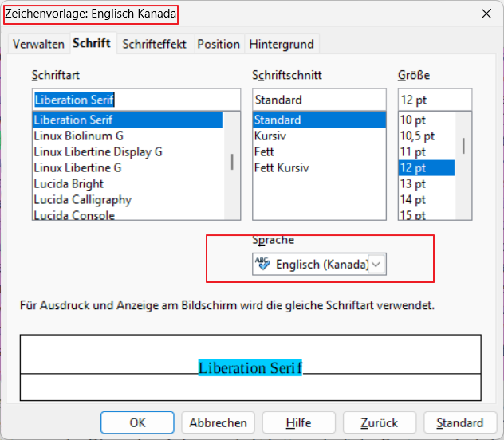This screenshot has height=440, width=504.
Task: Click the Abbrechen button
Action: (219, 422)
